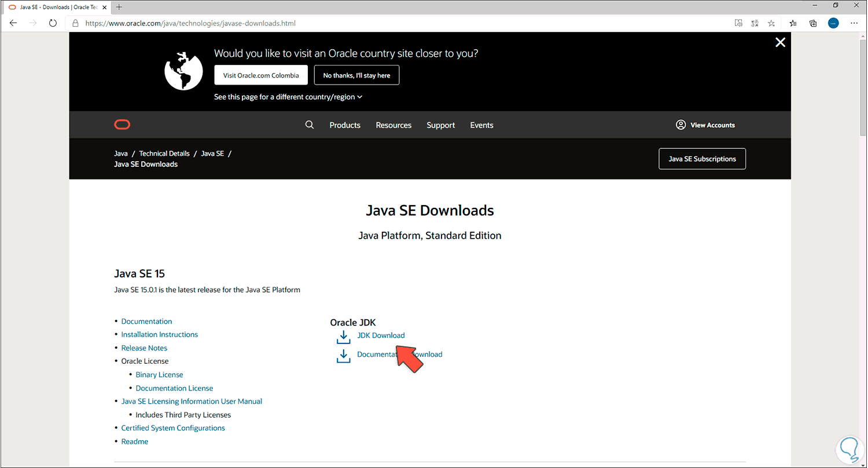Open View Accounts

coord(705,125)
